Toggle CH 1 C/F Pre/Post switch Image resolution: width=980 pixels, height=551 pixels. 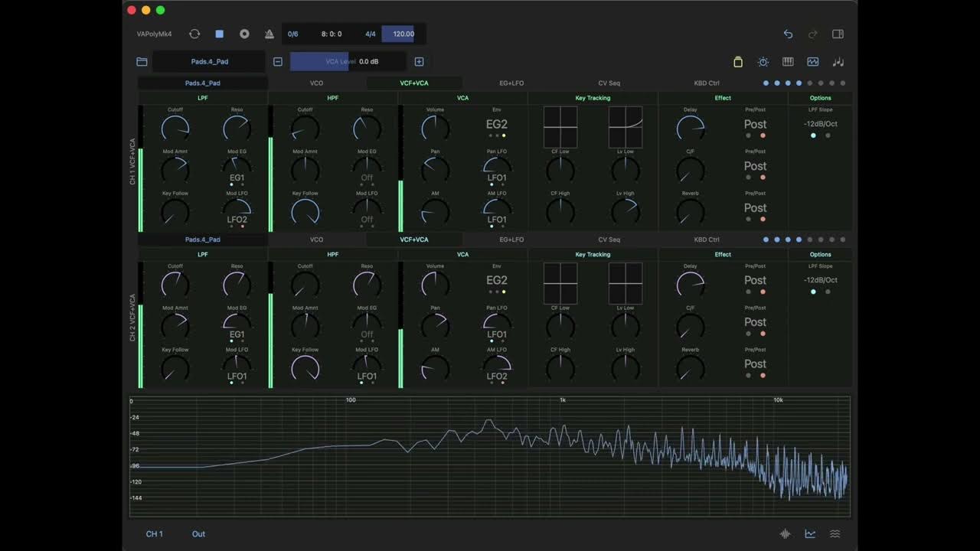pyautogui.click(x=755, y=166)
